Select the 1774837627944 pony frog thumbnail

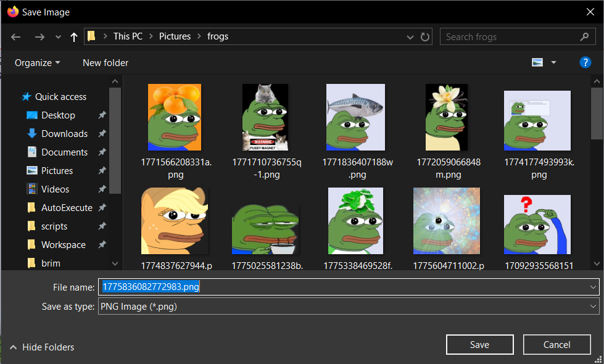175,221
